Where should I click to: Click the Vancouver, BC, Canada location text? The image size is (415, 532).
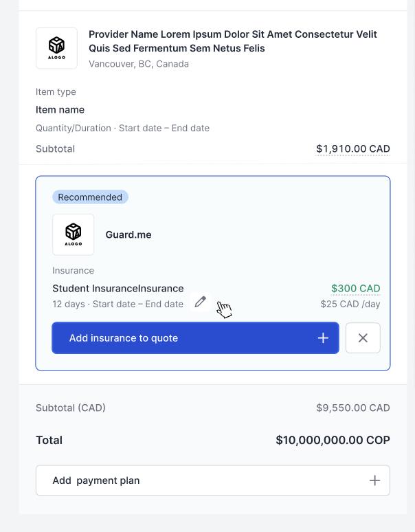(x=139, y=64)
